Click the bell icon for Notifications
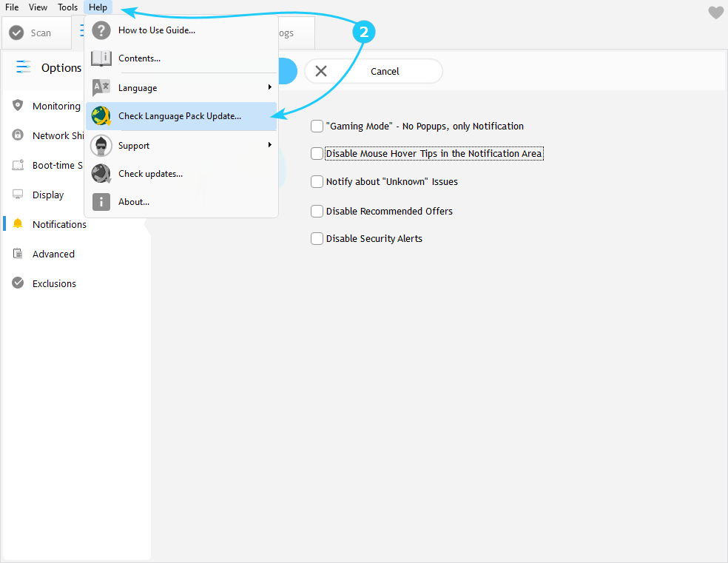728x563 pixels. click(18, 224)
